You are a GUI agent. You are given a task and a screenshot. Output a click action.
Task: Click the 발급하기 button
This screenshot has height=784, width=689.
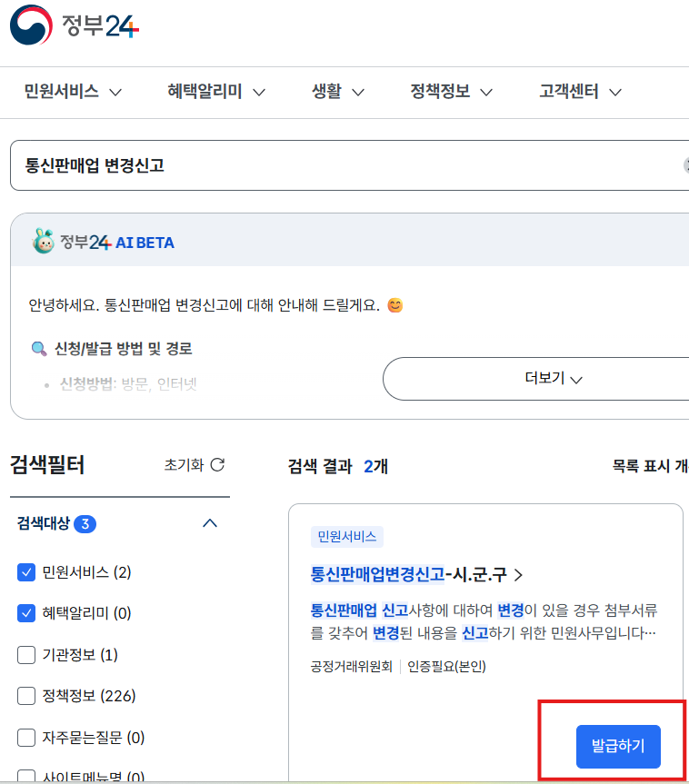click(618, 746)
